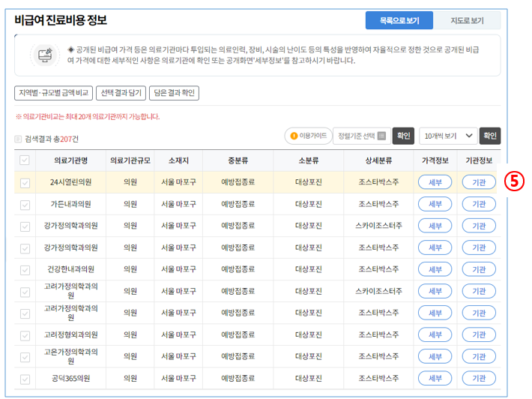The width and height of the screenshot is (532, 399).
Task: Click 담은 결과 확인 button
Action: (174, 93)
